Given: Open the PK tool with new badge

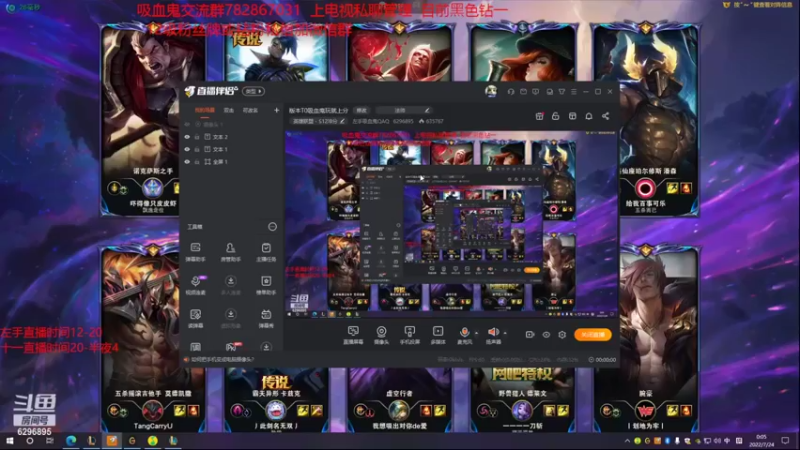Looking at the screenshot, I should coord(232,346).
